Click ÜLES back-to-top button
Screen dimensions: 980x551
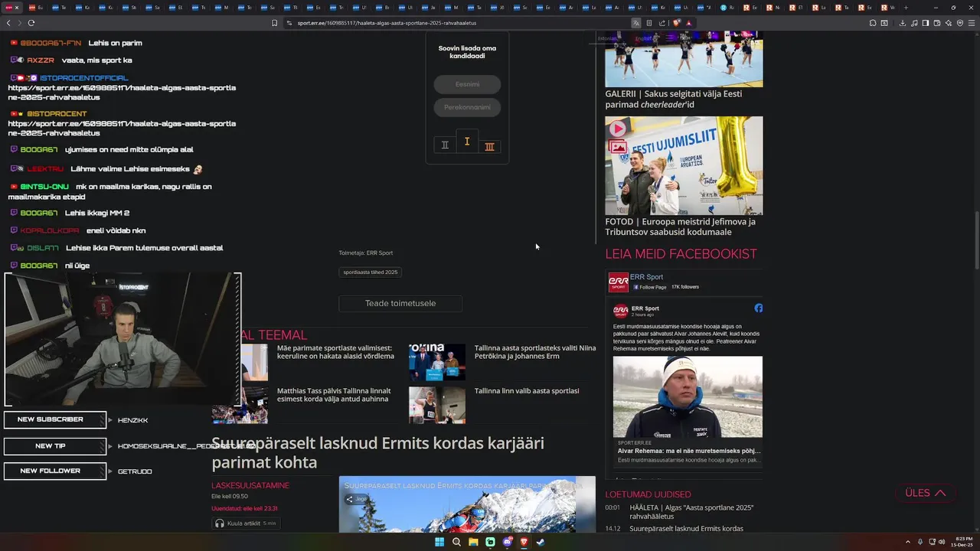[x=925, y=493]
